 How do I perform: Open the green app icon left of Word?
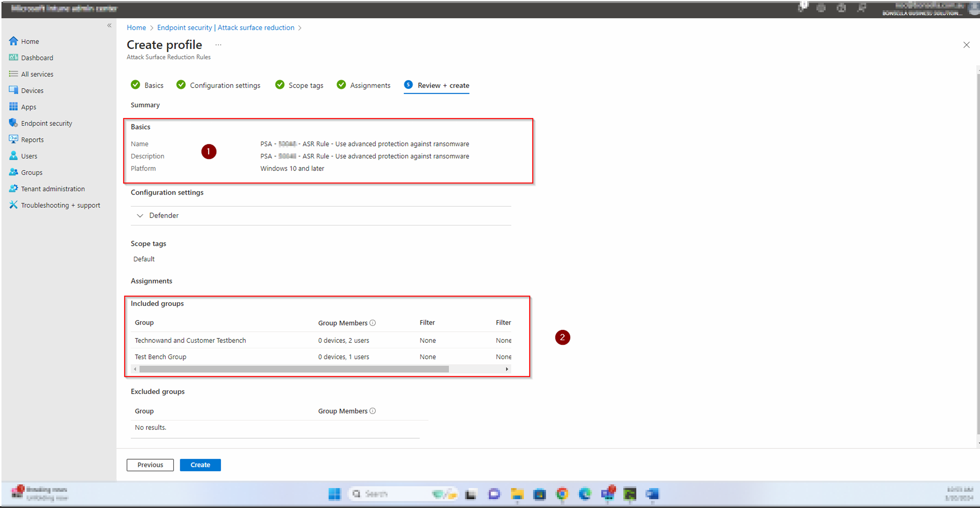[630, 494]
